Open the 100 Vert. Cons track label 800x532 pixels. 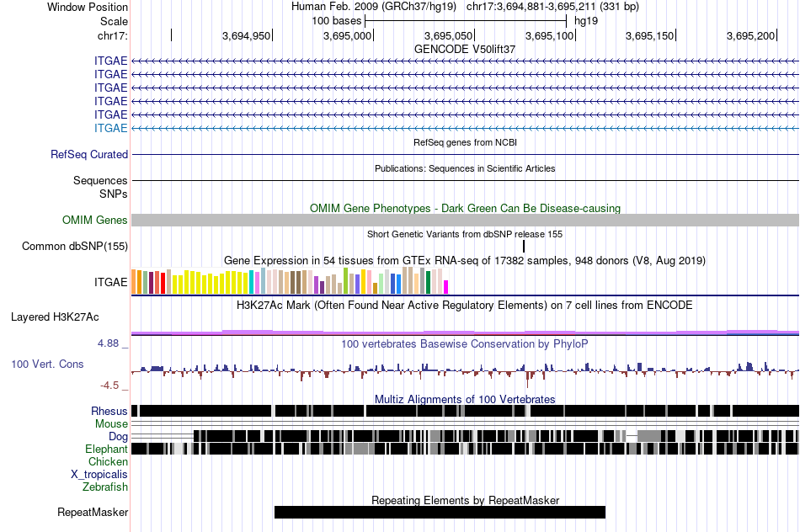(x=47, y=364)
